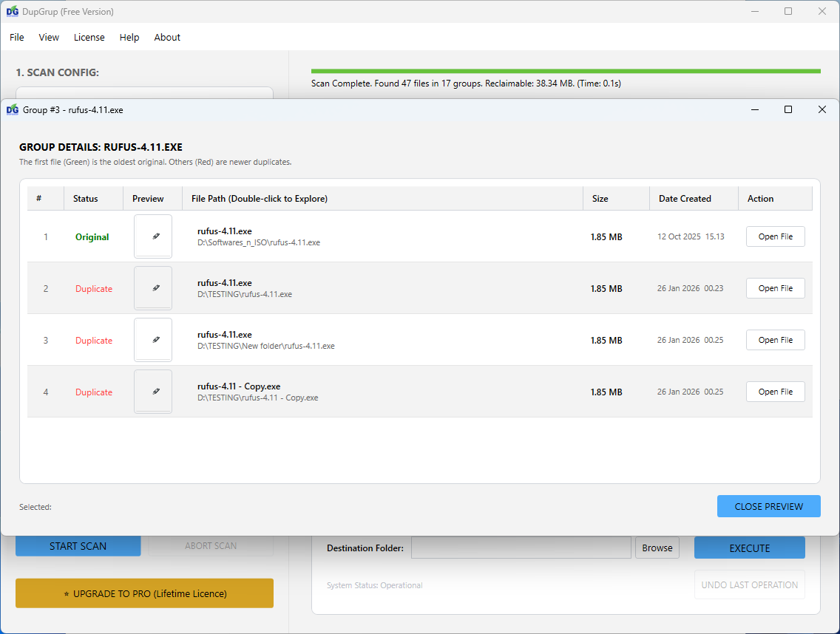Click Browse to choose a destination folder
The height and width of the screenshot is (634, 840).
point(657,548)
